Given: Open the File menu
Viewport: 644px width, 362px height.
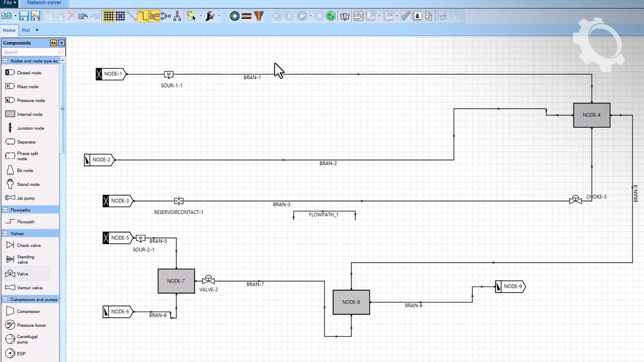Looking at the screenshot, I should [10, 3].
